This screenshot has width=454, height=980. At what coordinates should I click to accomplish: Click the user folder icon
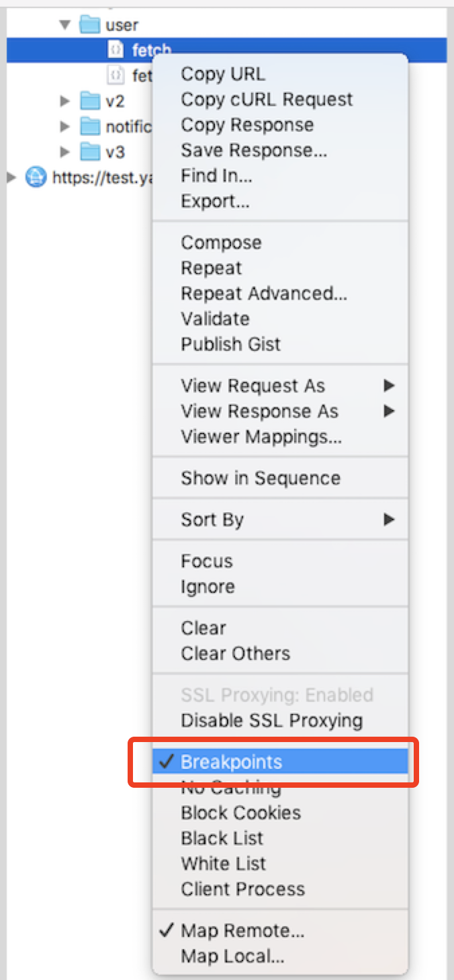89,26
